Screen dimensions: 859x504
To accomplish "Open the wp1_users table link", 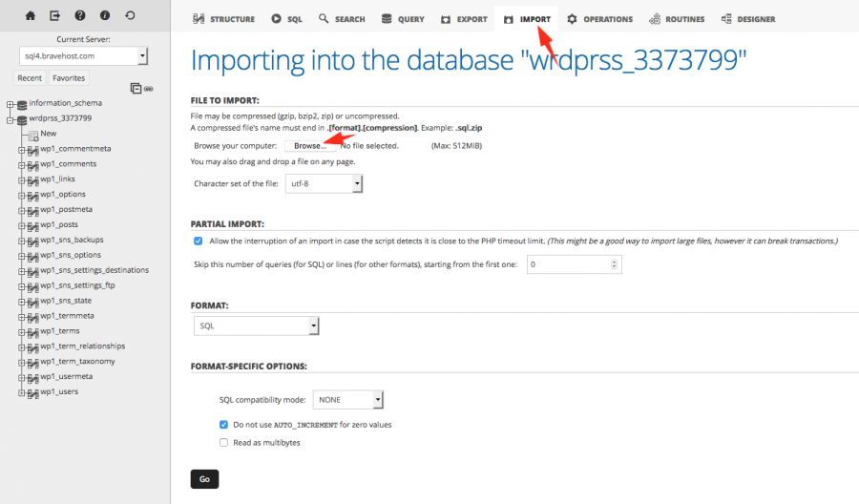I will click(x=59, y=391).
